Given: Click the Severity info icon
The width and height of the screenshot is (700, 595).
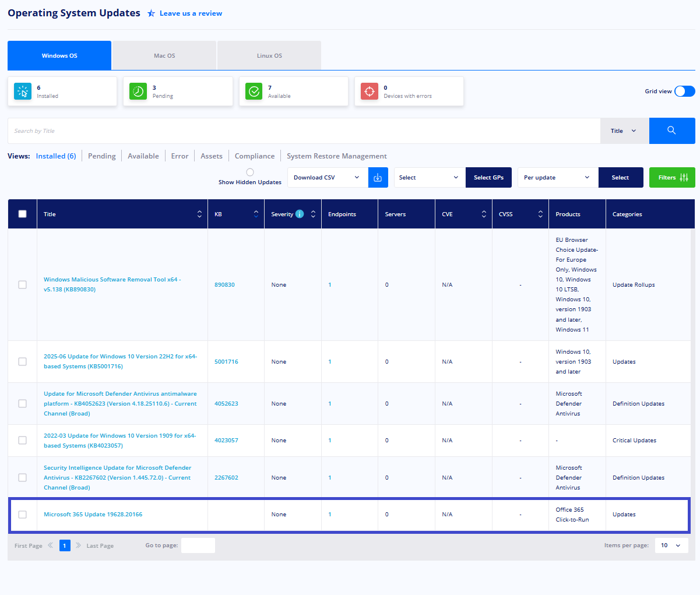Looking at the screenshot, I should (300, 214).
